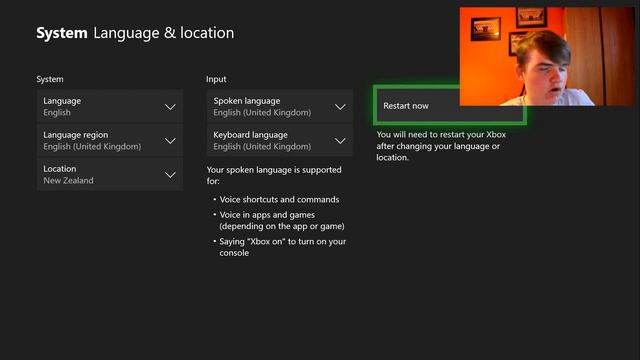
Task: Click the 'Voice in apps and games' bullet
Action: (282, 220)
